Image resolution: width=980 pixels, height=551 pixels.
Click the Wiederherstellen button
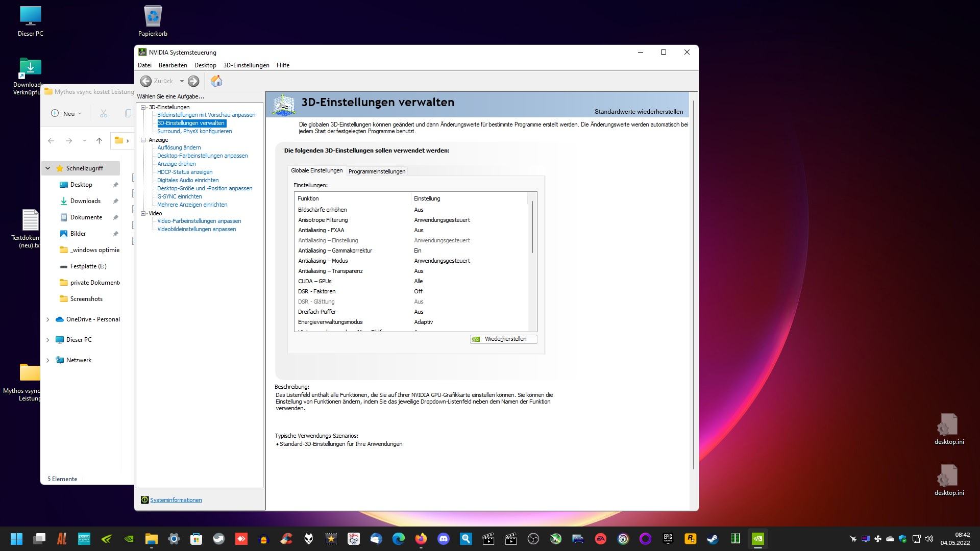tap(503, 339)
